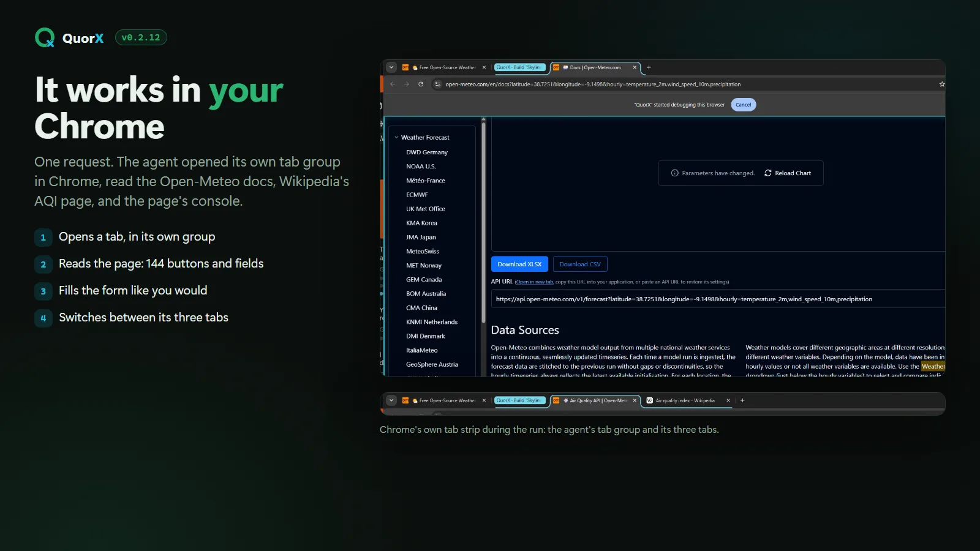The width and height of the screenshot is (980, 551).
Task: Click the API URL input field
Action: coord(718,299)
